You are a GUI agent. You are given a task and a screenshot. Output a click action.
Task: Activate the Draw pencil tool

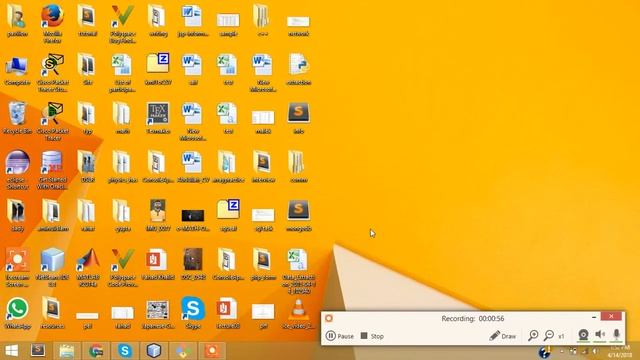pos(502,336)
